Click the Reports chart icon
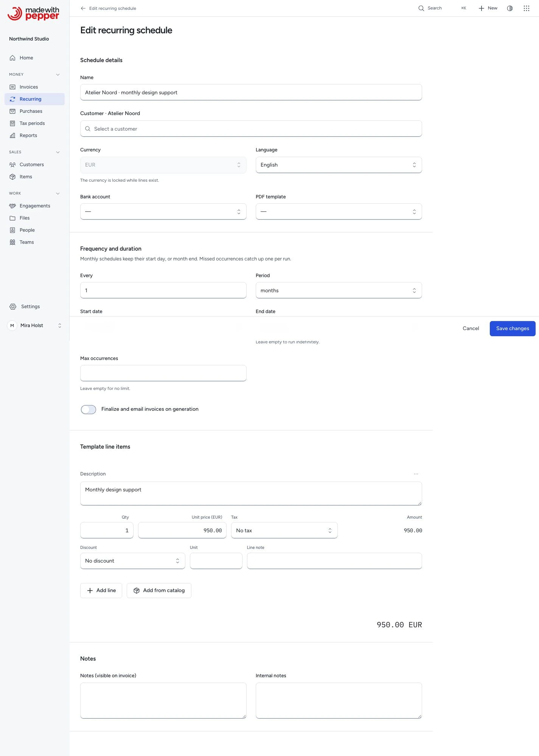539x756 pixels. (x=12, y=136)
